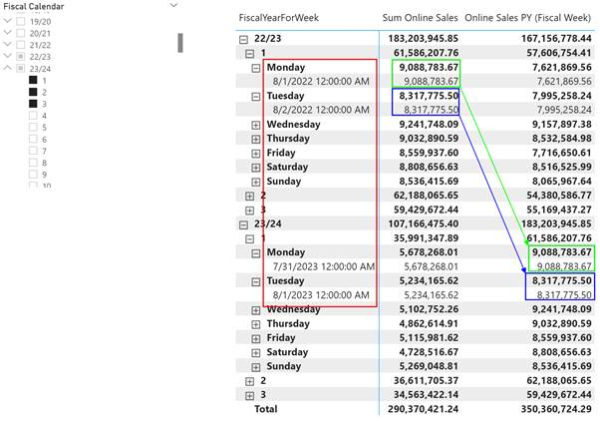Expand Friday under 23/24 week 1
The image size is (600, 421).
click(x=257, y=338)
